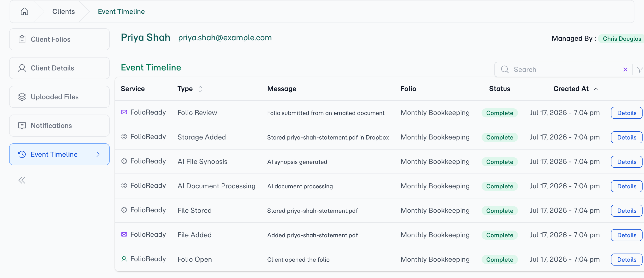Viewport: 644px width, 278px height.
Task: Click 'AI Document Processing' type cell
Action: click(216, 186)
